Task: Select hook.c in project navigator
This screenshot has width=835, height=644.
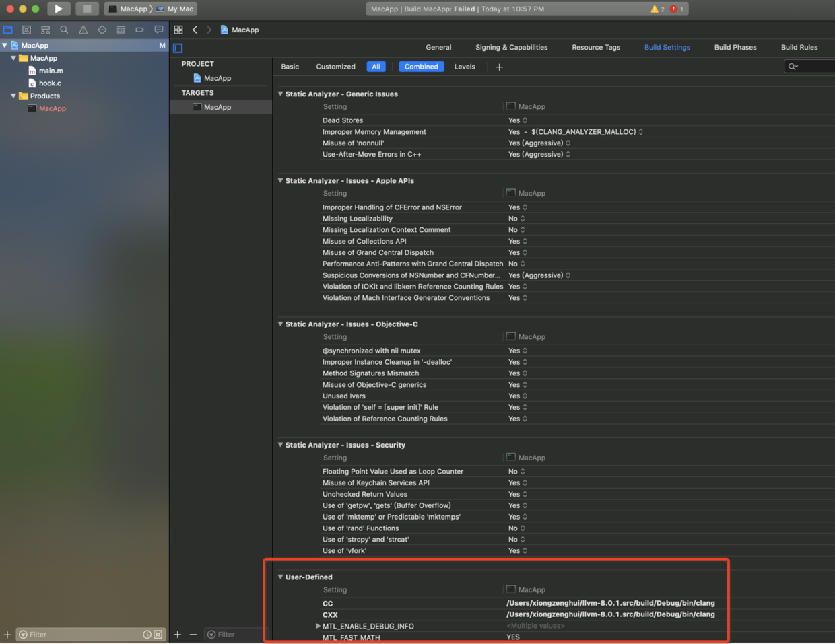Action: point(50,83)
